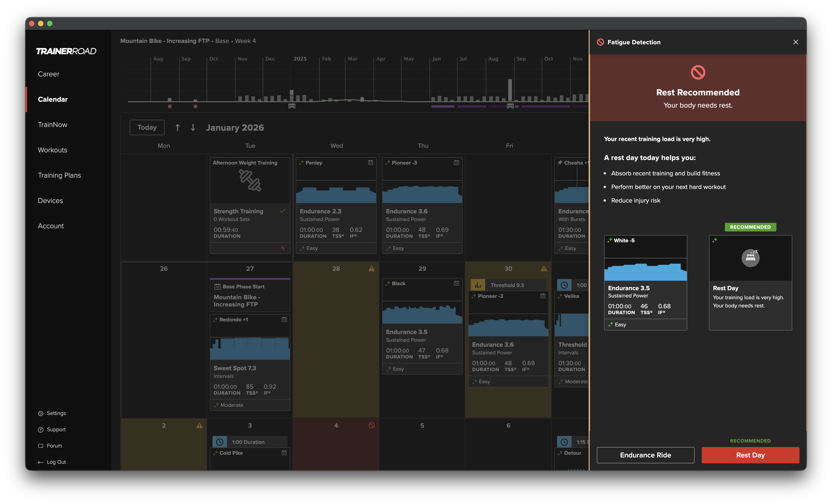The width and height of the screenshot is (832, 504).
Task: Click the Cheaha workout card
Action: [572, 206]
